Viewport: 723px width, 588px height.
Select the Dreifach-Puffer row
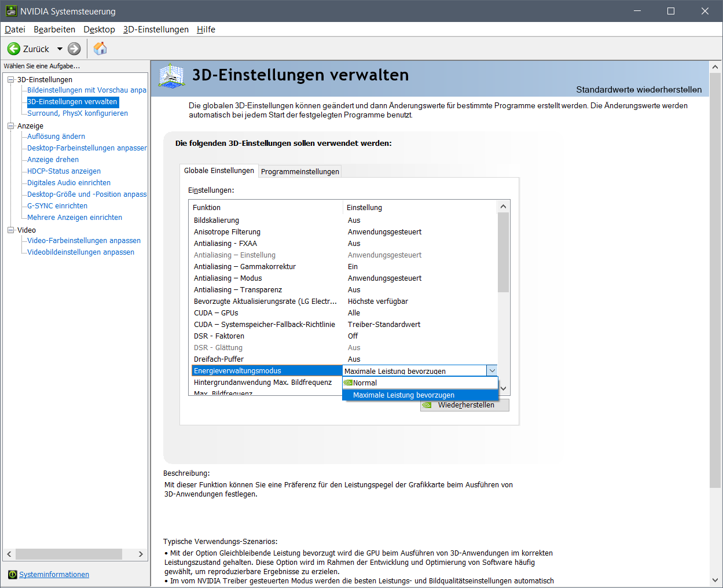point(344,359)
